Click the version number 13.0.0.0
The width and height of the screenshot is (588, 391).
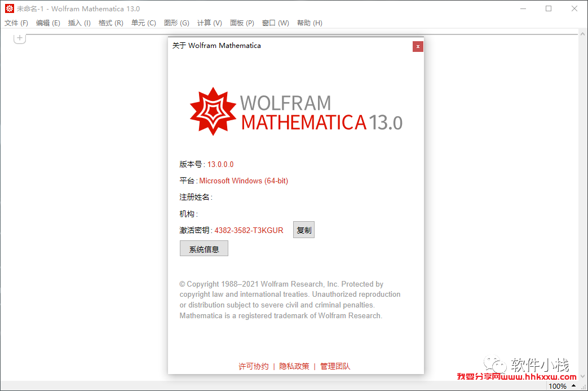click(x=220, y=164)
